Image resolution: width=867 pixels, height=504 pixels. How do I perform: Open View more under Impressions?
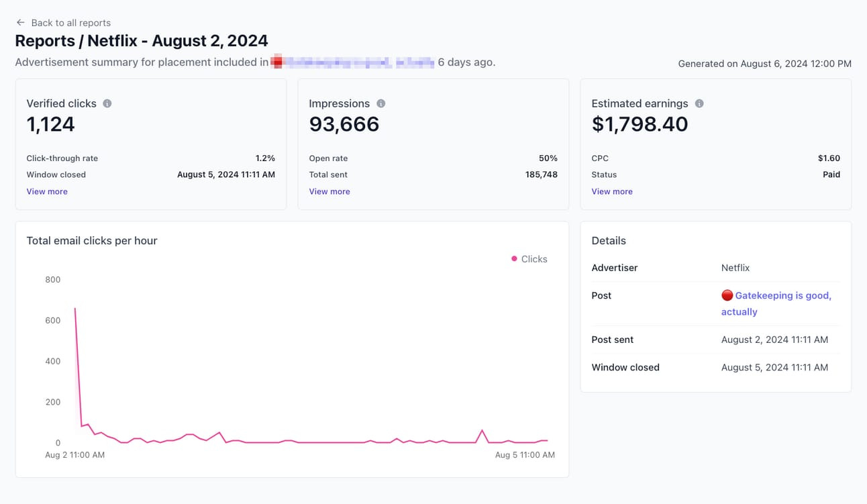[329, 191]
